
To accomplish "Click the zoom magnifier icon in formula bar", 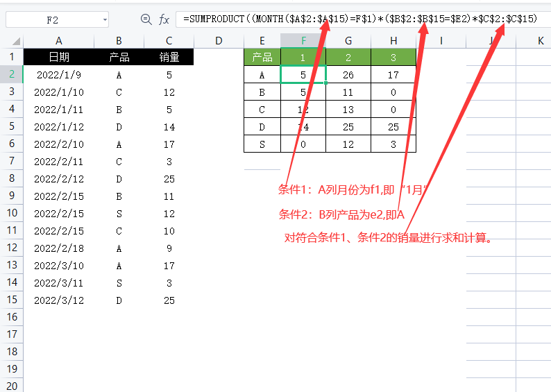I will coord(146,19).
